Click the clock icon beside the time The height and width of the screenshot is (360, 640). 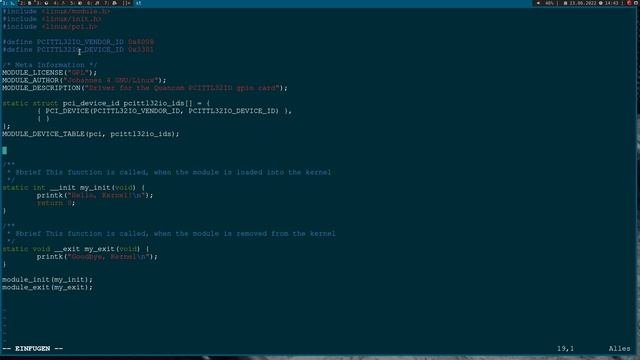(601, 3)
